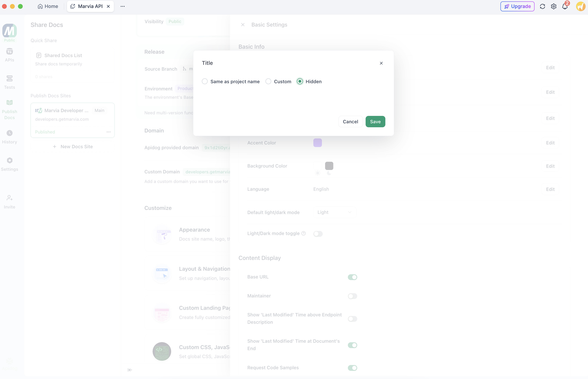
Task: Open the notifications bell
Action: [x=565, y=6]
